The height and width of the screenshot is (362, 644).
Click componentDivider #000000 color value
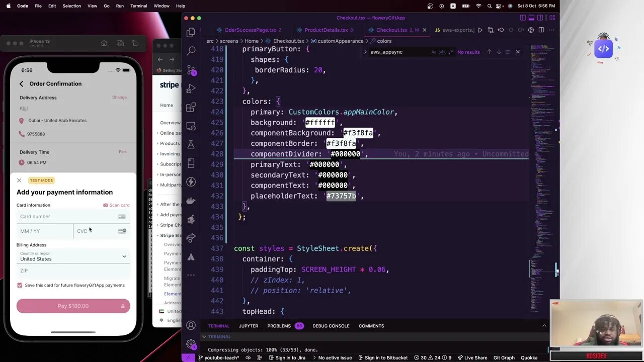[345, 154]
